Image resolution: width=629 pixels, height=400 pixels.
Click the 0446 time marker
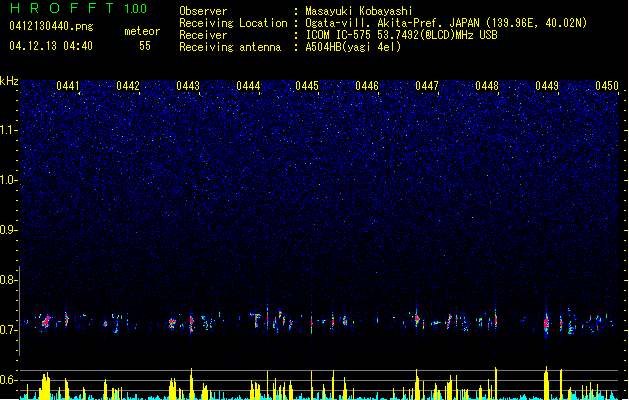point(367,86)
